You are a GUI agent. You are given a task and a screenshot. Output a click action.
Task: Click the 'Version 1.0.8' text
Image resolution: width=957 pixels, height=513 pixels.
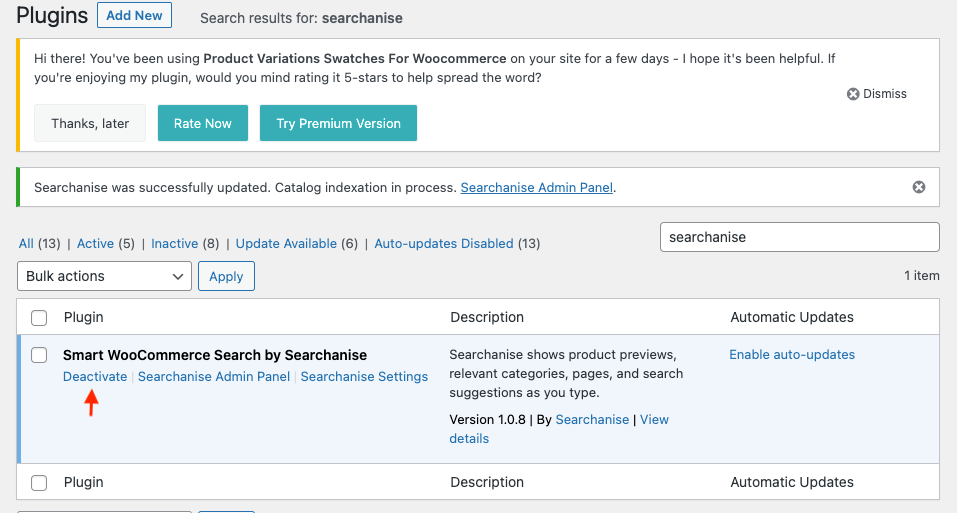point(487,420)
